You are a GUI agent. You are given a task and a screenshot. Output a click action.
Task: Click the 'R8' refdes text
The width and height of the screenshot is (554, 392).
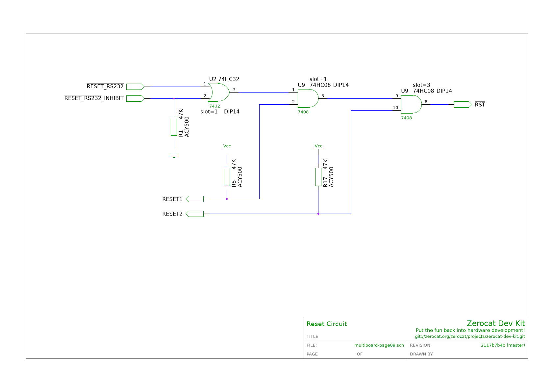[x=234, y=184]
